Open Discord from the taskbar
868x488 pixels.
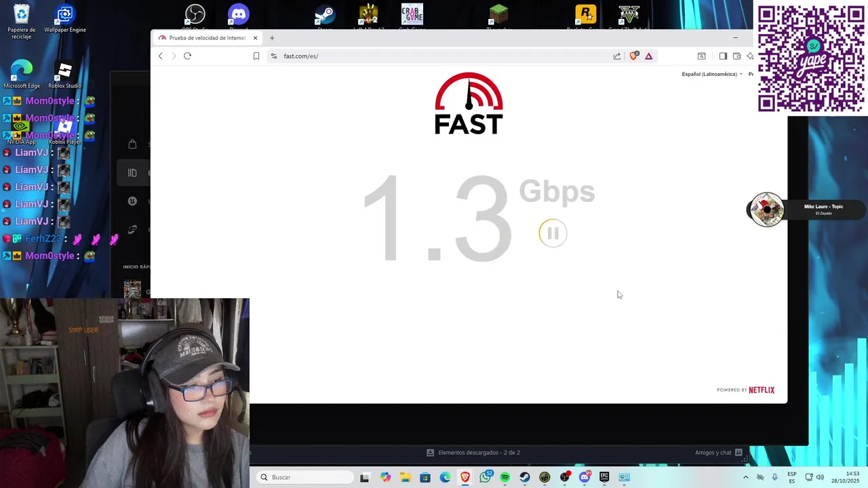585,477
